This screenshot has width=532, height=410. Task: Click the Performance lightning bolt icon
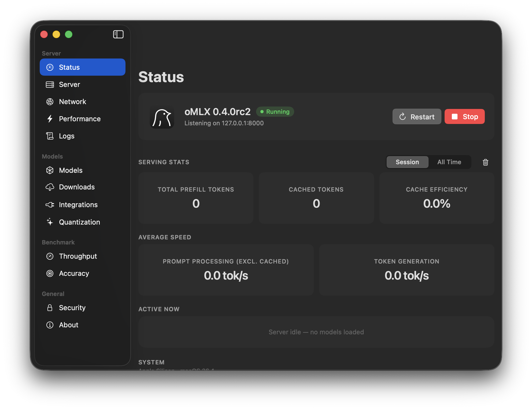click(50, 119)
